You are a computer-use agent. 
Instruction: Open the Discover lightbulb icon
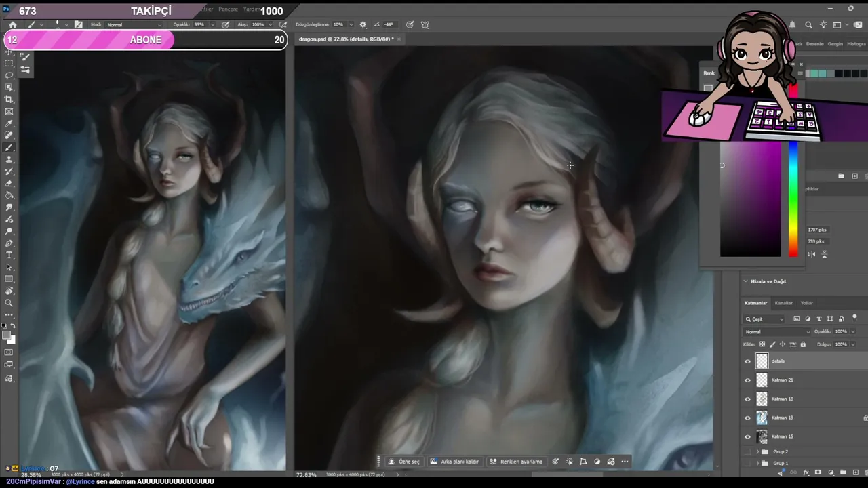tap(823, 25)
